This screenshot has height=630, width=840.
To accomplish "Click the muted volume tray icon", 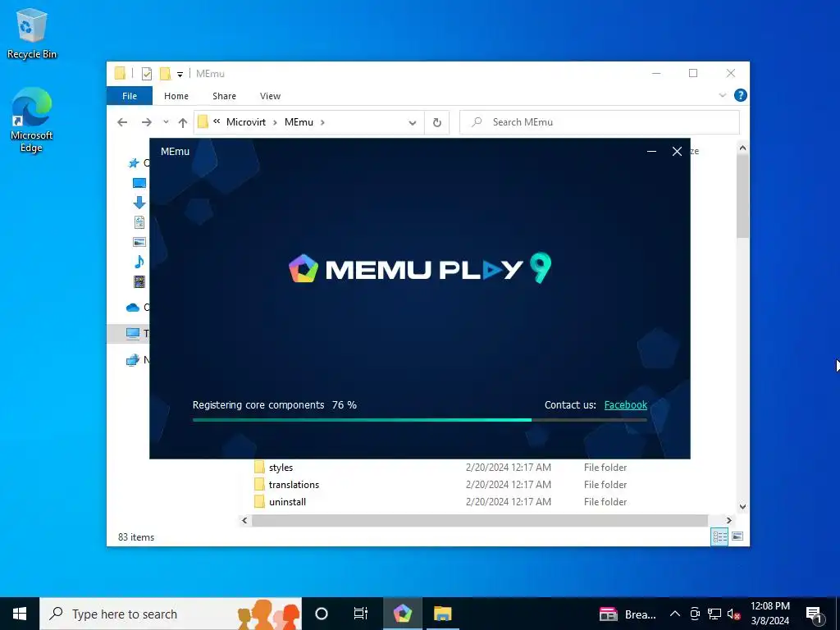I will click(733, 614).
